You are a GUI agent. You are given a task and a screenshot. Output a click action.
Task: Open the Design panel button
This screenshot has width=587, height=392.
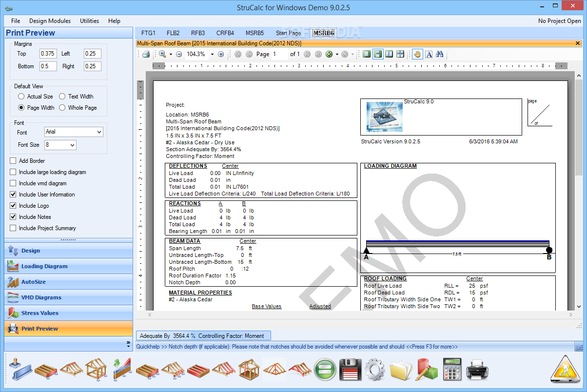(x=68, y=251)
